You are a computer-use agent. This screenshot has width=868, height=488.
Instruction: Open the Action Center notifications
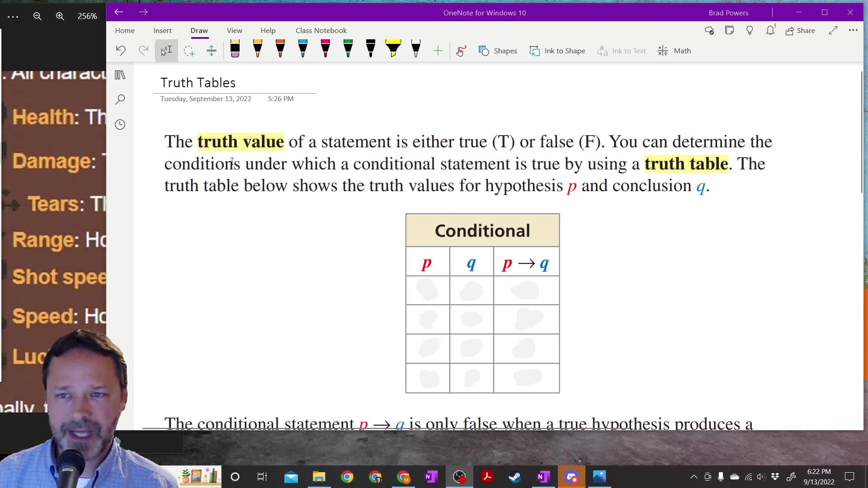[849, 477]
